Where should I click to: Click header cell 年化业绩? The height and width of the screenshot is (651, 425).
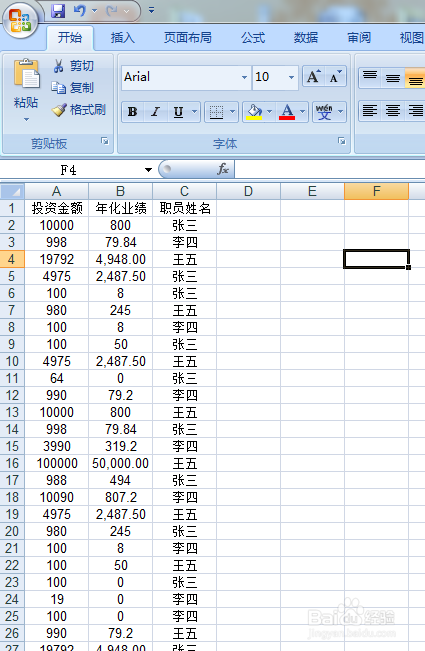(120, 208)
